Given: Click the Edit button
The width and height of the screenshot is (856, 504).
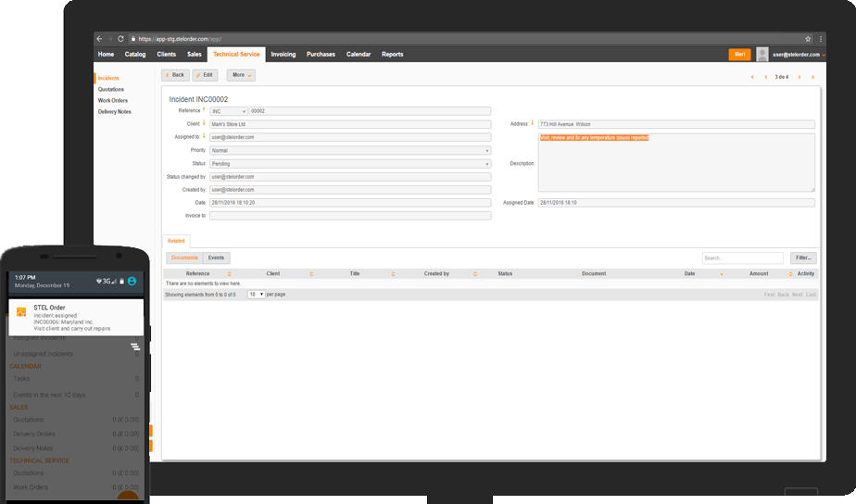Looking at the screenshot, I should tap(206, 75).
